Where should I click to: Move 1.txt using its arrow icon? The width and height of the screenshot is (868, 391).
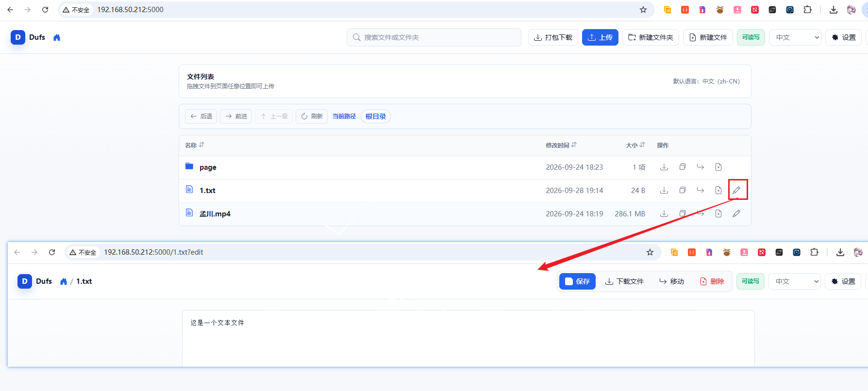click(701, 190)
